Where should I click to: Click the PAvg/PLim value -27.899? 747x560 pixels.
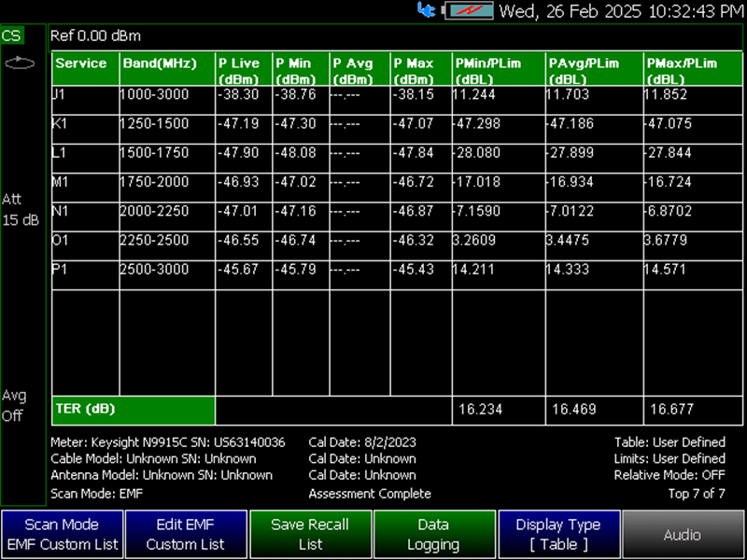point(571,152)
